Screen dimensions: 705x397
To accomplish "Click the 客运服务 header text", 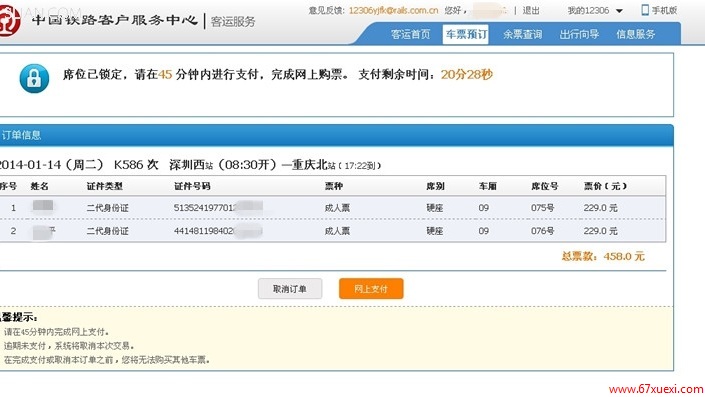I will tap(233, 21).
